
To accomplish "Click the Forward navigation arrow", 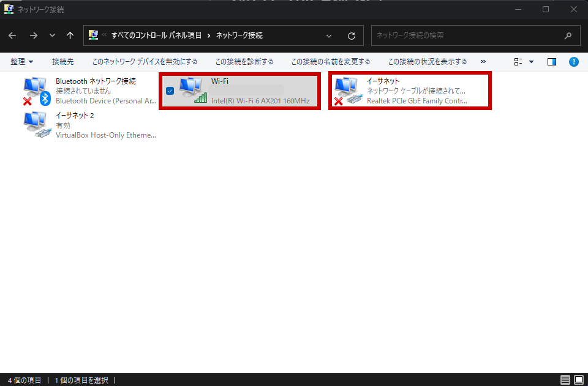I will [33, 35].
